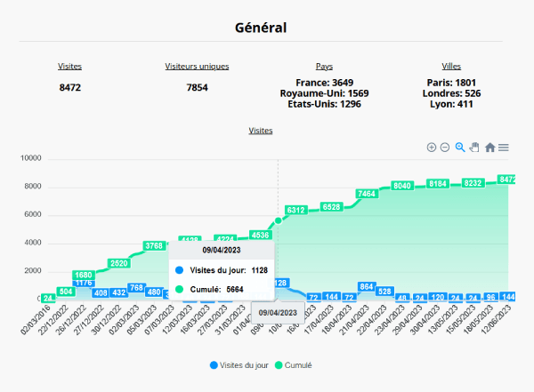The image size is (534, 392).
Task: Click the 12/06/2023 x-axis date label
Action: pos(496,320)
